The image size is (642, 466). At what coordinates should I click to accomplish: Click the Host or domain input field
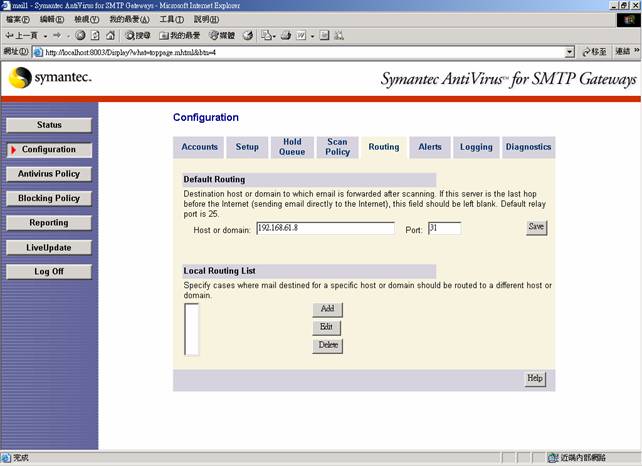(326, 228)
